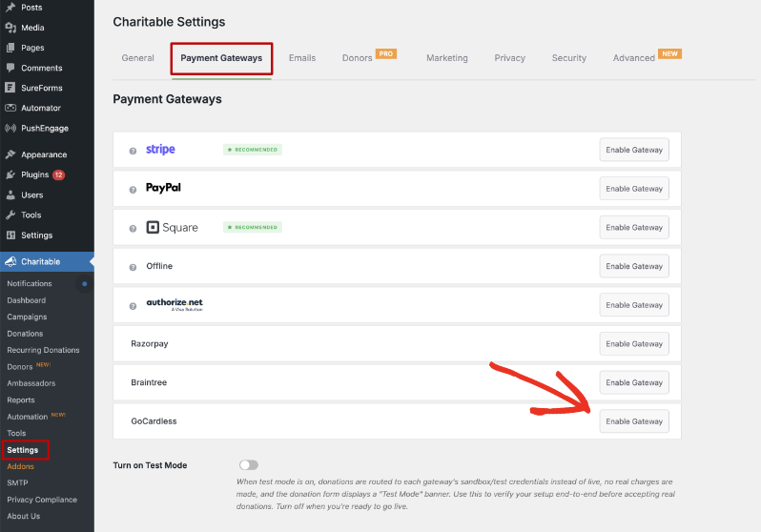Enable the GoCardless gateway
761x532 pixels.
coord(634,421)
